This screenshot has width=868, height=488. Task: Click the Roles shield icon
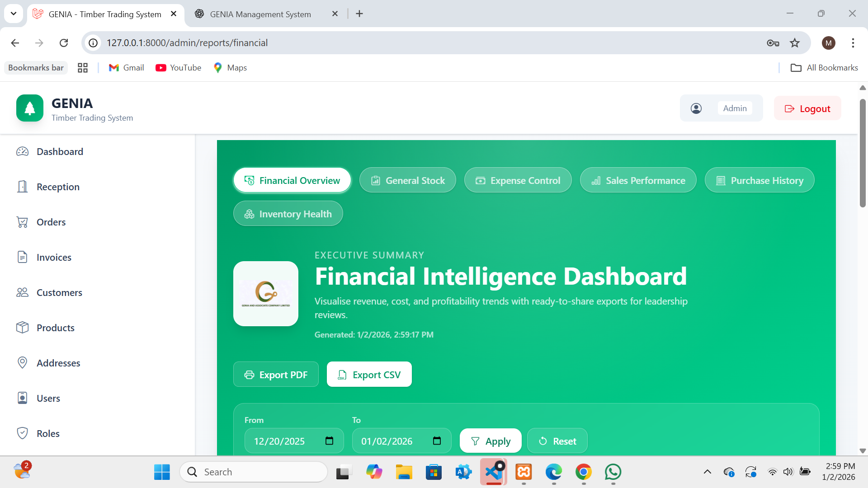click(x=23, y=433)
